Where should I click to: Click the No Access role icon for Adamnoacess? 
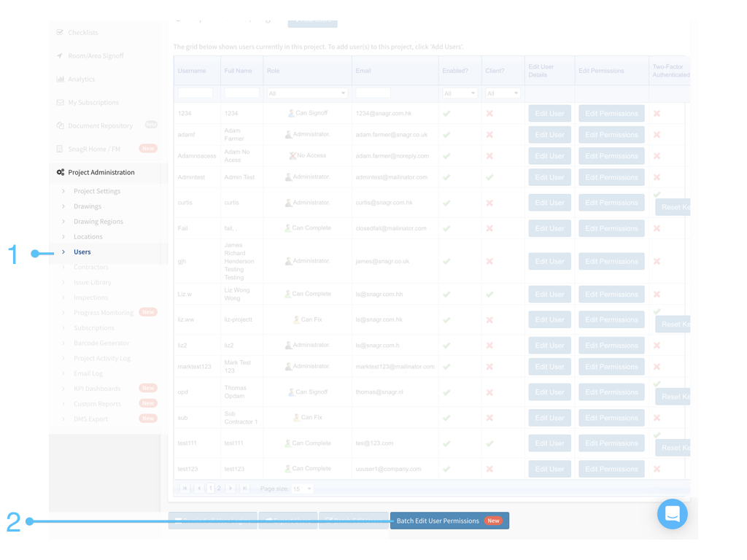293,156
